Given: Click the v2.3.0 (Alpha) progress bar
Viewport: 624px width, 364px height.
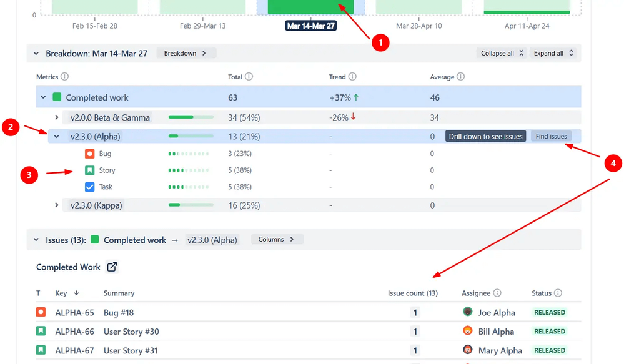Looking at the screenshot, I should 191,136.
